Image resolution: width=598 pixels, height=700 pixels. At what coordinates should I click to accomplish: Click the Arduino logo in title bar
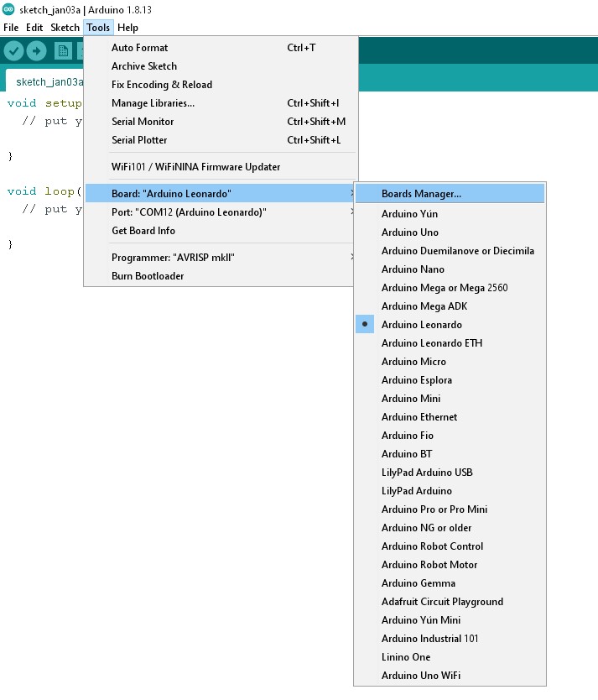[8, 9]
